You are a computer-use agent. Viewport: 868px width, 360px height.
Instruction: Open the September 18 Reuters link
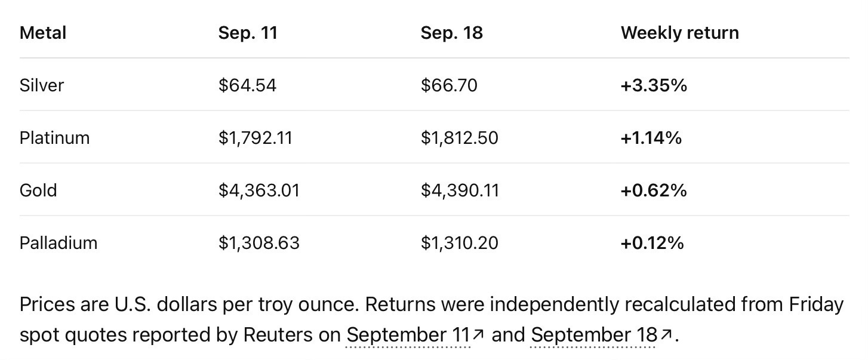click(x=602, y=335)
